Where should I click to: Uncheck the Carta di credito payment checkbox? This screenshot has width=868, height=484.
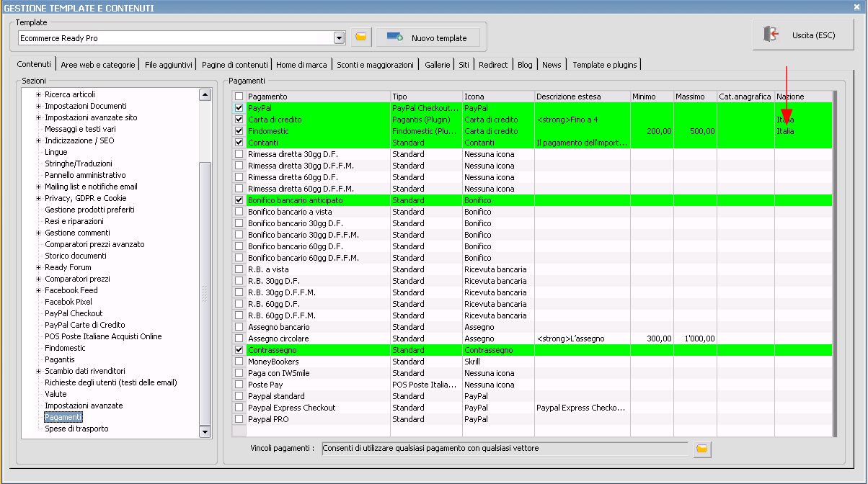[x=239, y=120]
